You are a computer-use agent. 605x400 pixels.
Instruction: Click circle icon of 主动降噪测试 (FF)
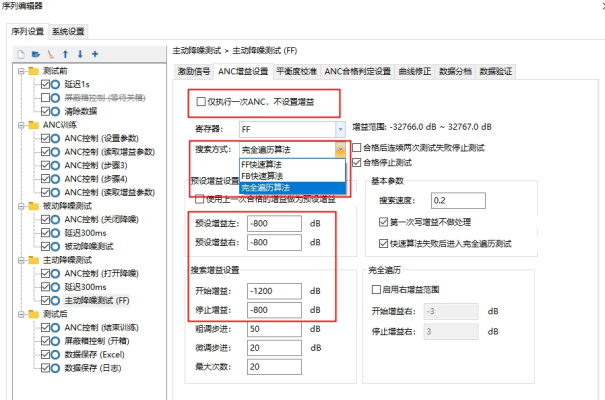56,300
